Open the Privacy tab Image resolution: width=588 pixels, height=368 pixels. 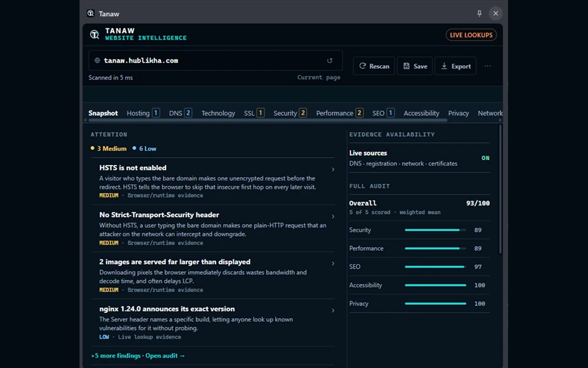459,113
